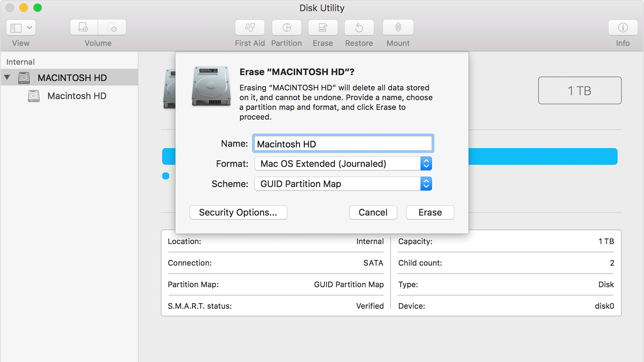Confirm erase by clicking Erase
The width and height of the screenshot is (644, 362).
(430, 212)
